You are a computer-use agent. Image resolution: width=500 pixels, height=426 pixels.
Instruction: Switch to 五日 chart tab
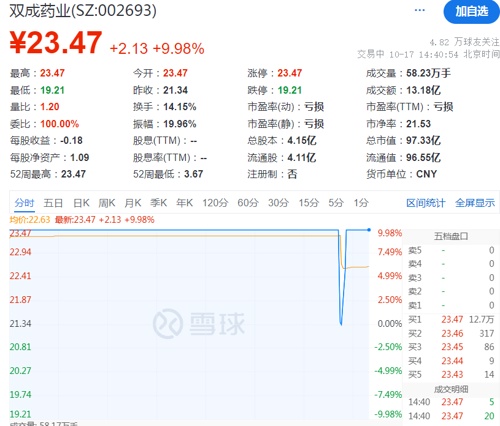click(53, 202)
